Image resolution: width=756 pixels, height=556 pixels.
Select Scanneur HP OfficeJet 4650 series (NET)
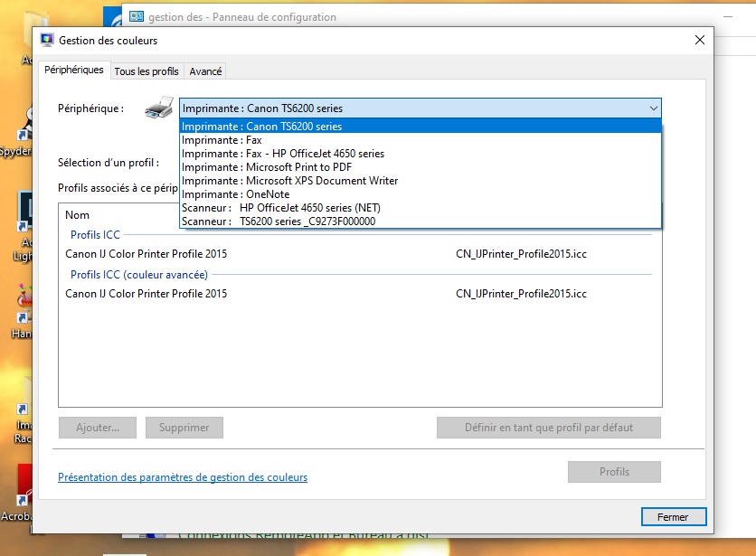[x=420, y=207]
